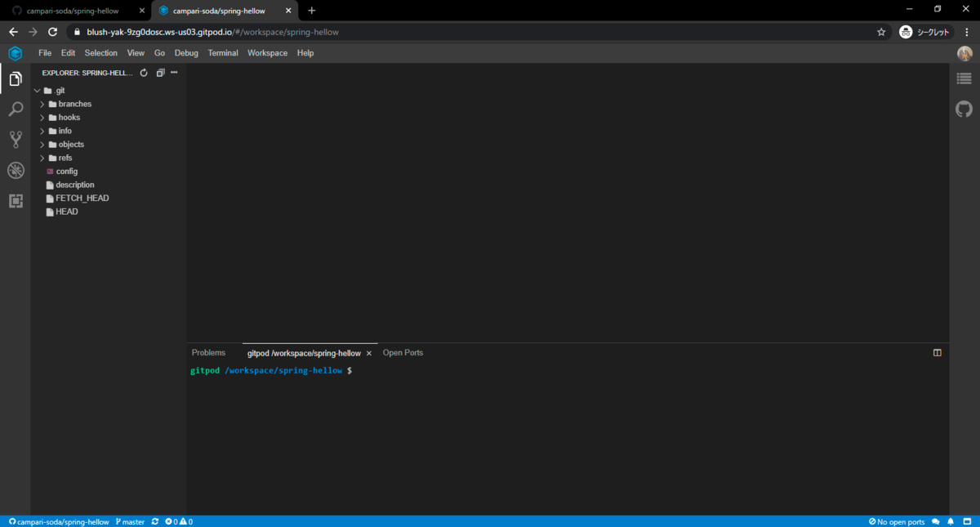Click the master branch in the status bar
Screen dimensions: 980x527
pyautogui.click(x=131, y=521)
